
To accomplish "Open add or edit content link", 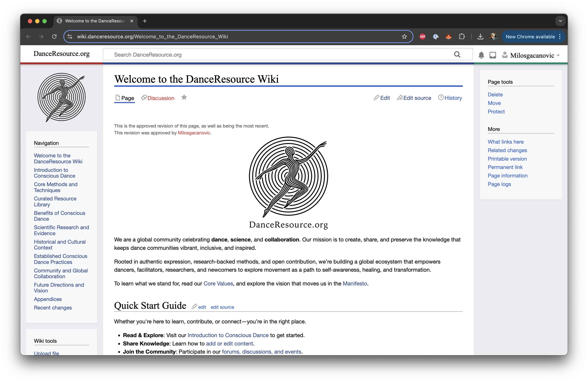I will [x=229, y=343].
